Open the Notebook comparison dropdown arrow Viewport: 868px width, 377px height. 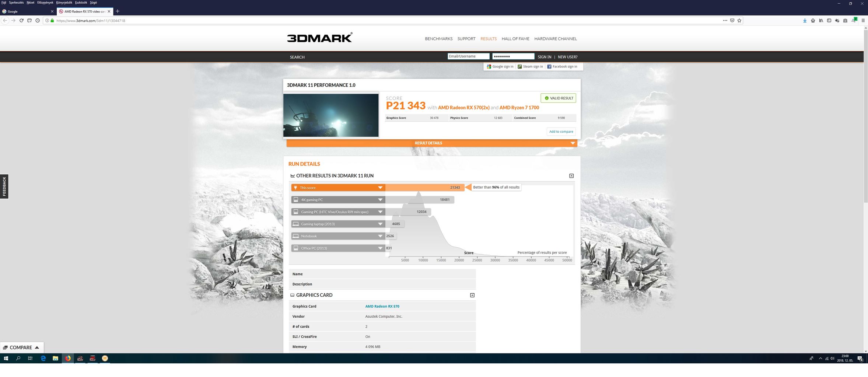coord(380,236)
